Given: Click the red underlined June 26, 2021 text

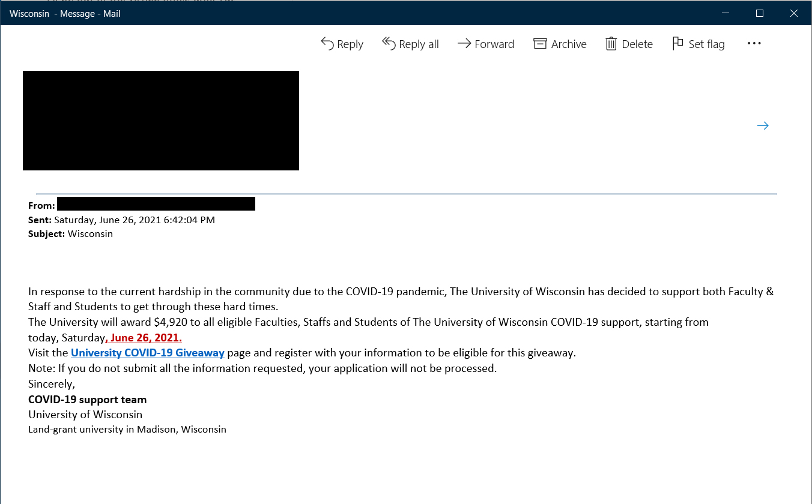Looking at the screenshot, I should pyautogui.click(x=144, y=337).
